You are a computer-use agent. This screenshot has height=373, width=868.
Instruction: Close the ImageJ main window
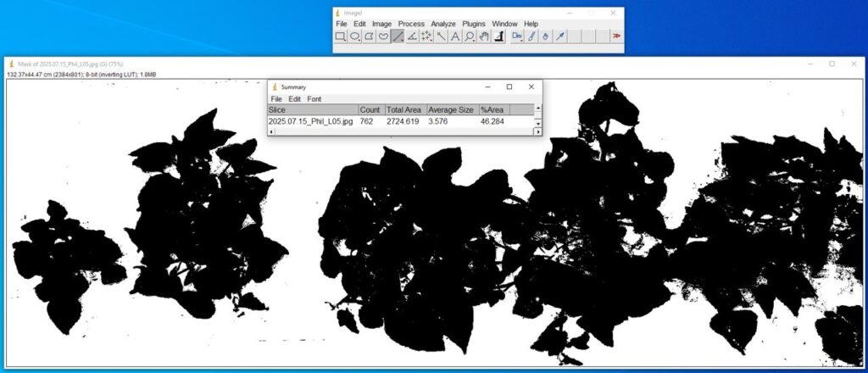point(613,13)
